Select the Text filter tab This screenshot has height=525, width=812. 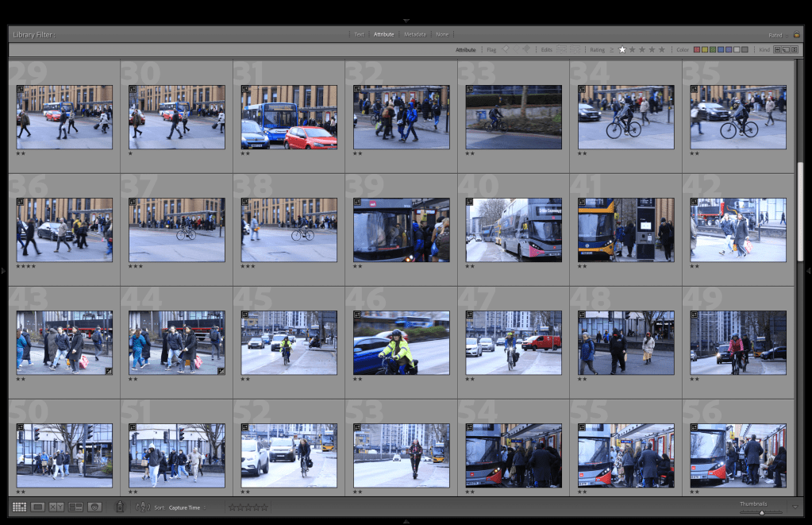click(x=359, y=35)
